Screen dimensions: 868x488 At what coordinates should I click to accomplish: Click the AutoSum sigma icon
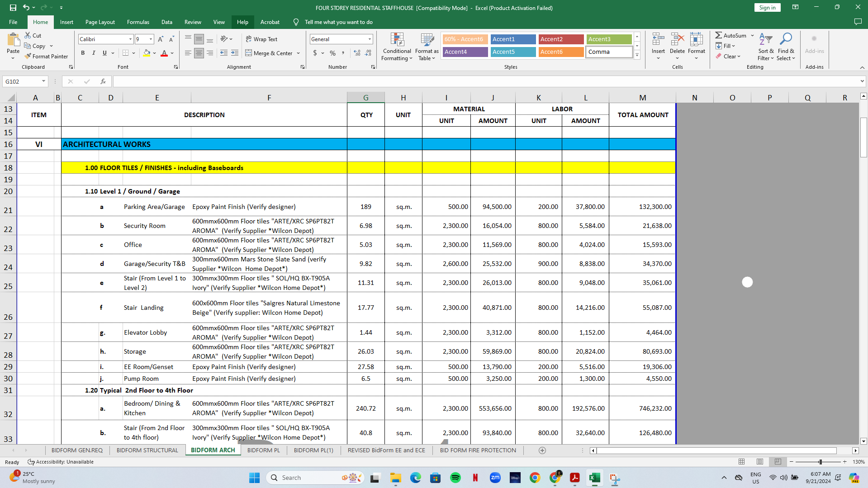click(x=718, y=35)
